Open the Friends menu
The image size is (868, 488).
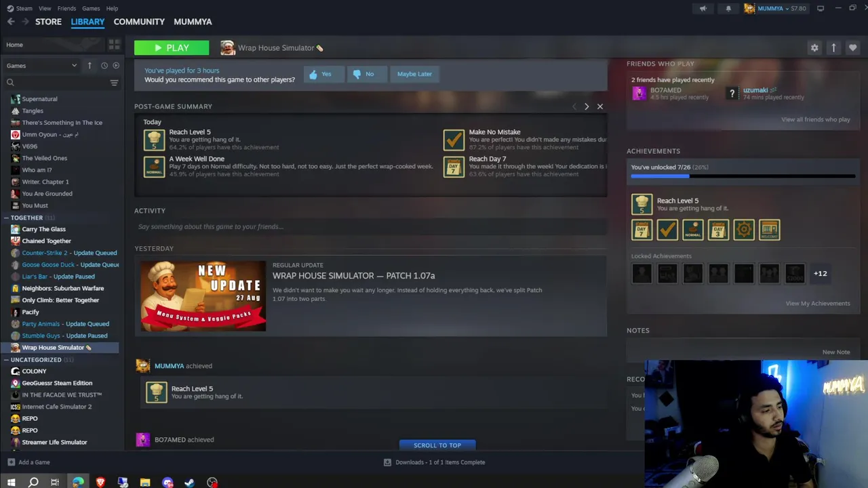click(66, 9)
